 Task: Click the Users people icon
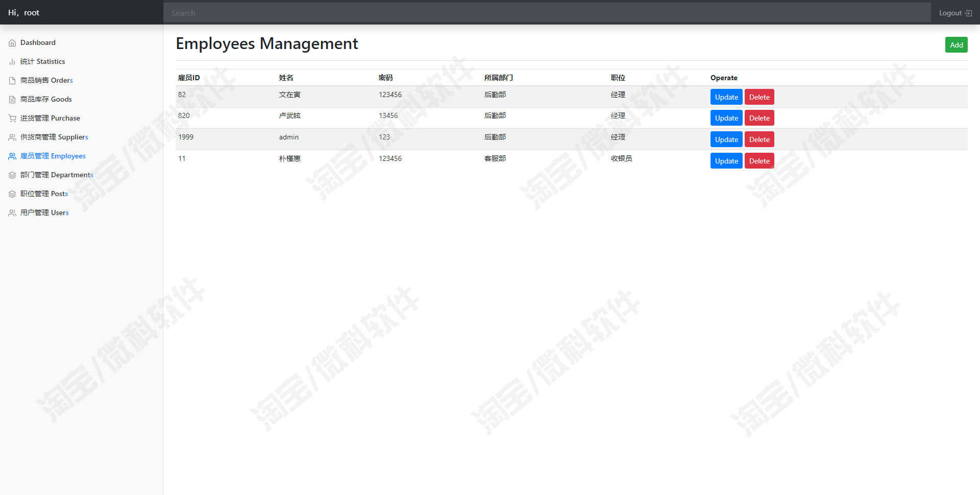pos(12,213)
